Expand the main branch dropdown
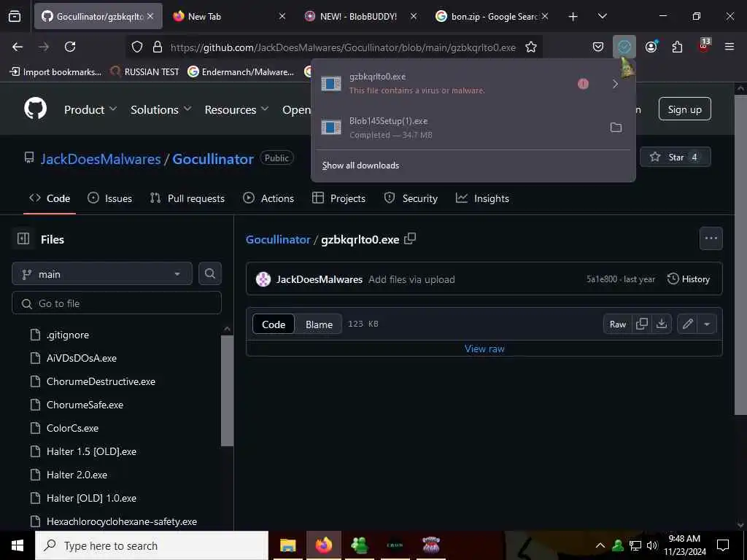 point(102,274)
